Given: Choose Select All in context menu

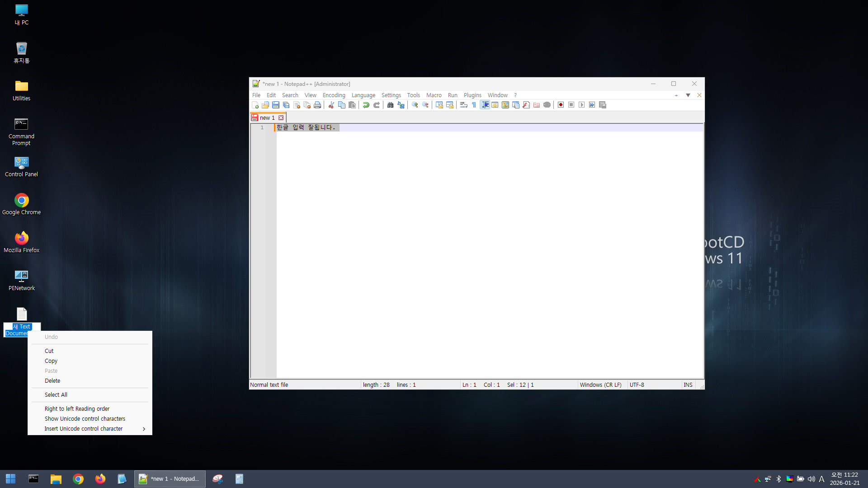Looking at the screenshot, I should point(56,395).
